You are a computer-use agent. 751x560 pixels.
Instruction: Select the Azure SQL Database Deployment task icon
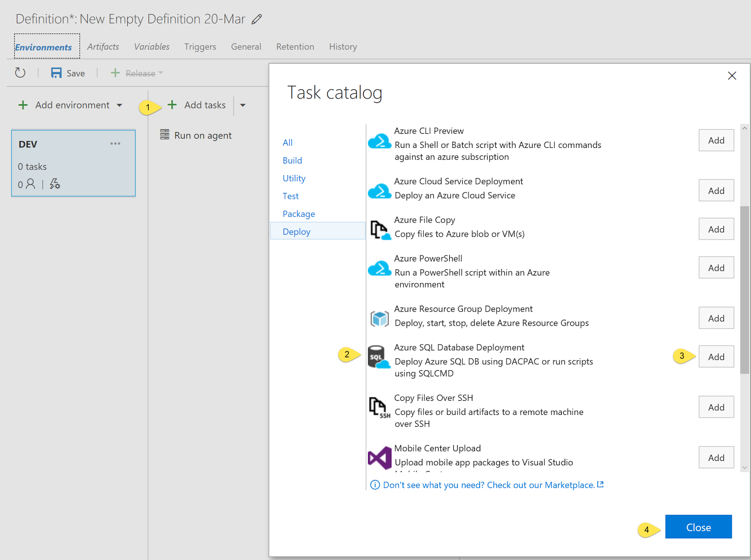click(379, 357)
